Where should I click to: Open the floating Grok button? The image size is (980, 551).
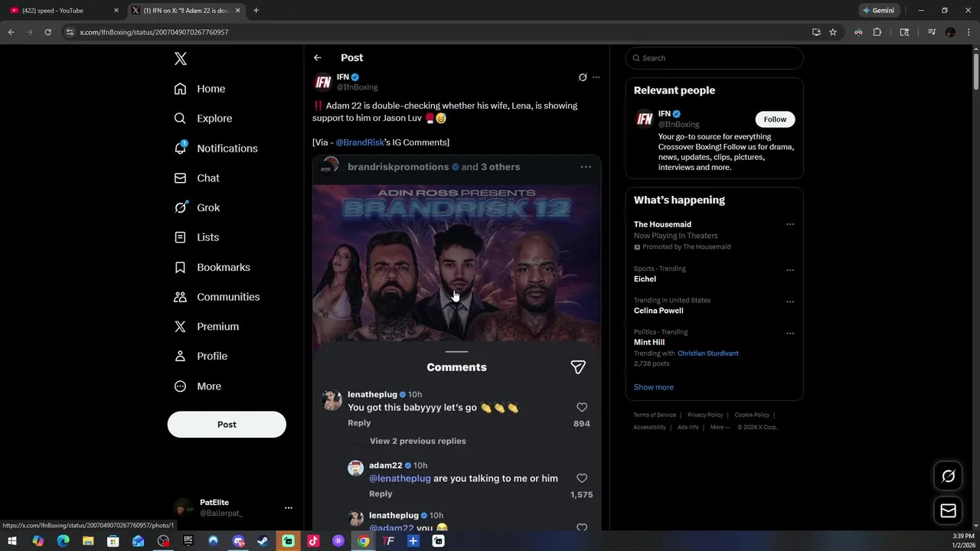(948, 476)
